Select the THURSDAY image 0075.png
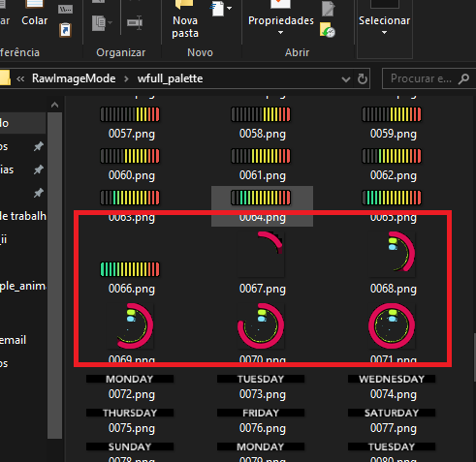 pyautogui.click(x=130, y=413)
